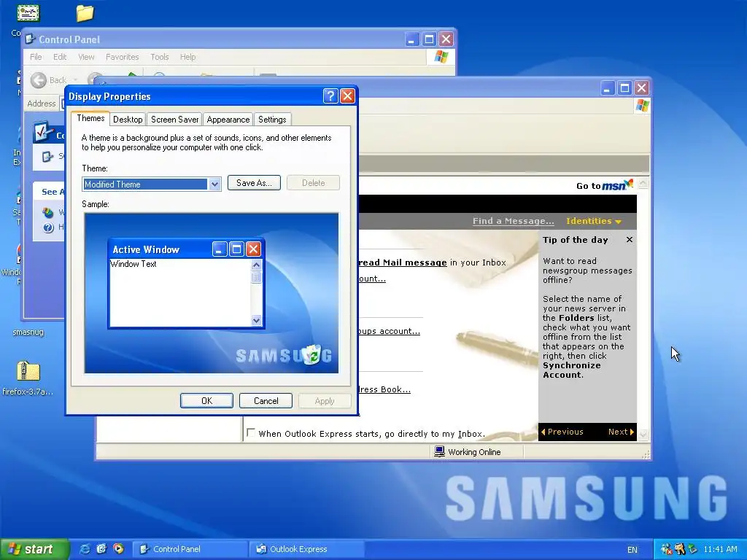Image resolution: width=747 pixels, height=560 pixels.
Task: Launch Windows Media Player from Quick Launch
Action: click(x=118, y=549)
